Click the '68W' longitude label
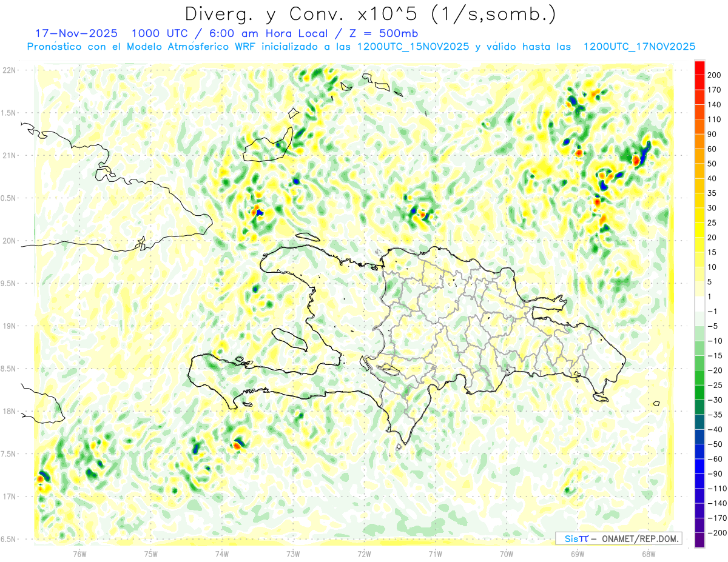 point(649,554)
